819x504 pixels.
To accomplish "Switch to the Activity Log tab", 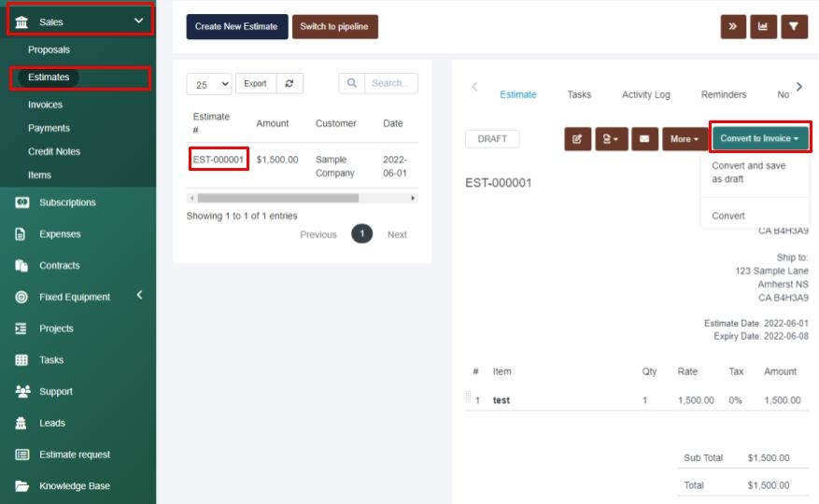I will (645, 94).
